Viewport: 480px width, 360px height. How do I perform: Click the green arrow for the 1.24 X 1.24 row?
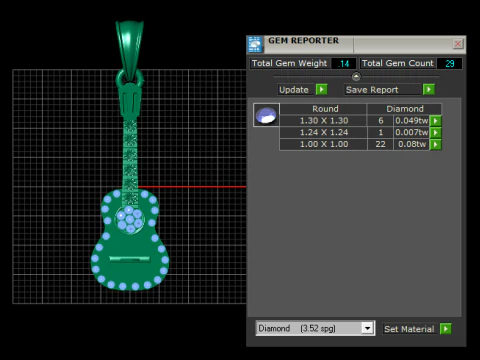[436, 133]
